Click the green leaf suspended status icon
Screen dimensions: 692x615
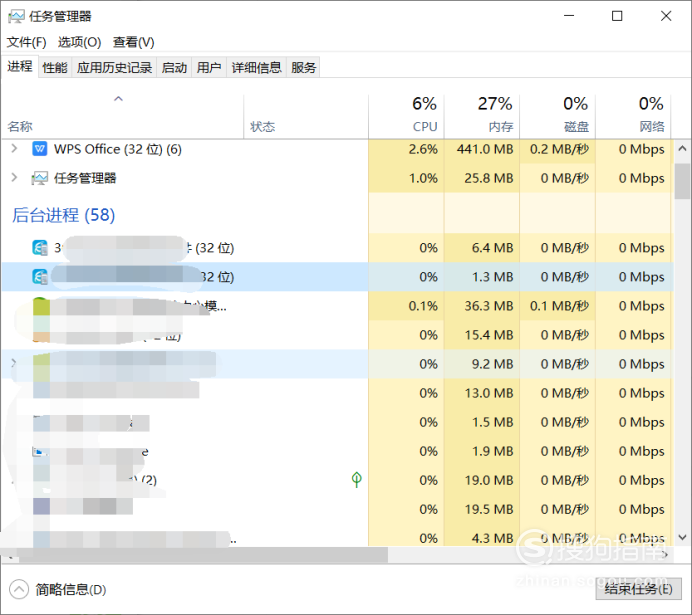coord(357,480)
